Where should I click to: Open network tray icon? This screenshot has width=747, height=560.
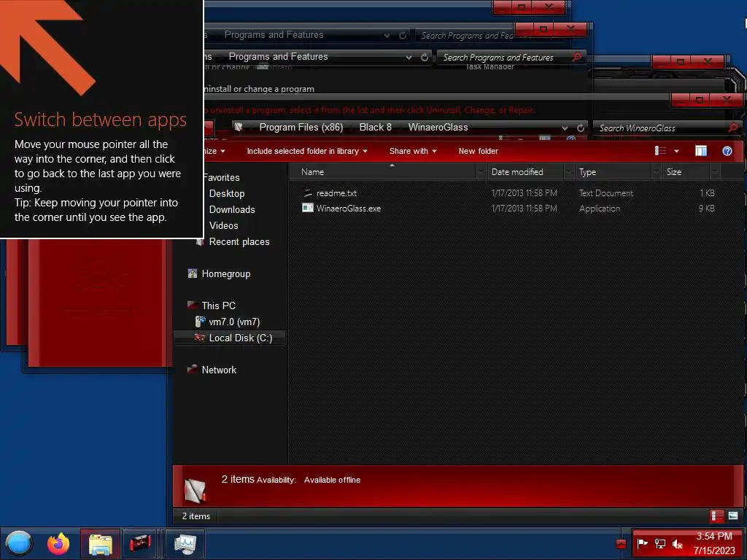pyautogui.click(x=659, y=543)
